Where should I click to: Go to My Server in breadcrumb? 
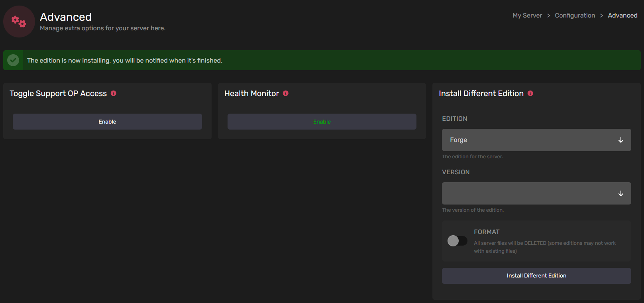coord(527,16)
